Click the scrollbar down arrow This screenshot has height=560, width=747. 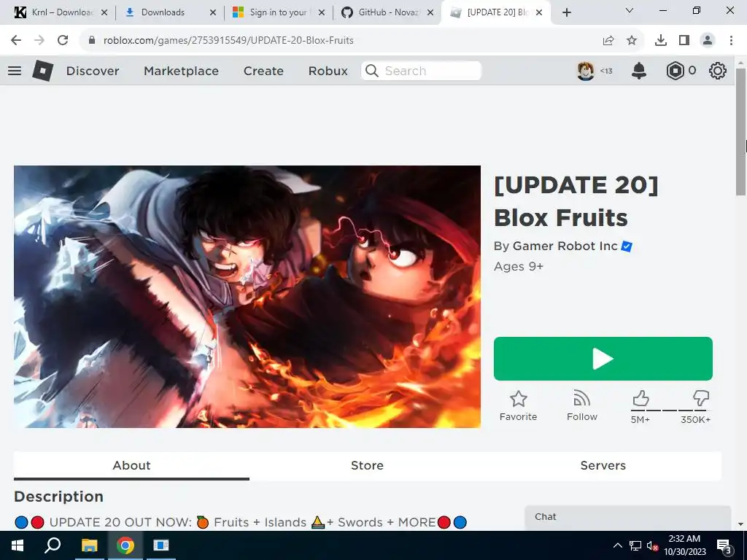click(x=740, y=524)
